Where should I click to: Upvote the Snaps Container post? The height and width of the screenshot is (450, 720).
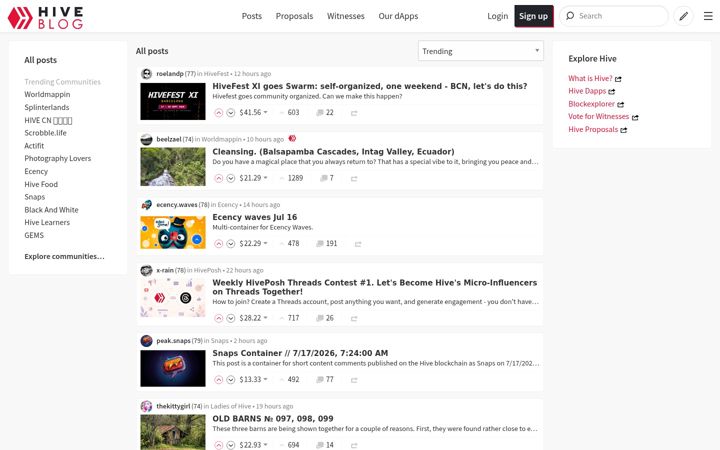point(219,379)
